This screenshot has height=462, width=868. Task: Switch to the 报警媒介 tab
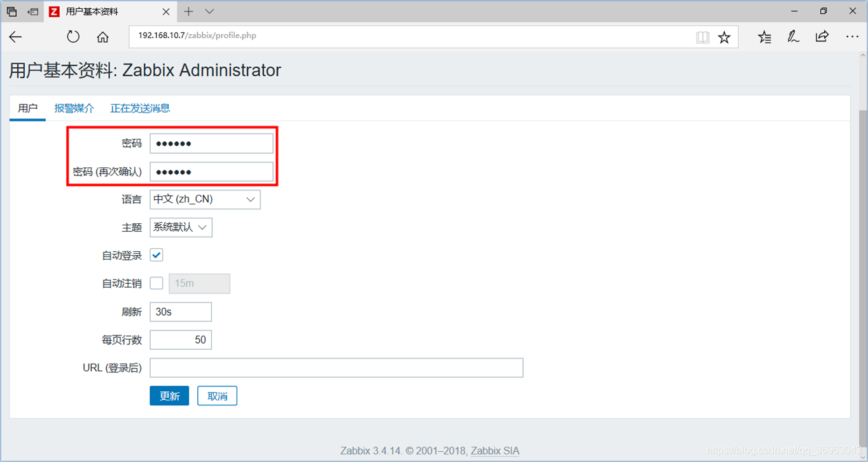[74, 108]
